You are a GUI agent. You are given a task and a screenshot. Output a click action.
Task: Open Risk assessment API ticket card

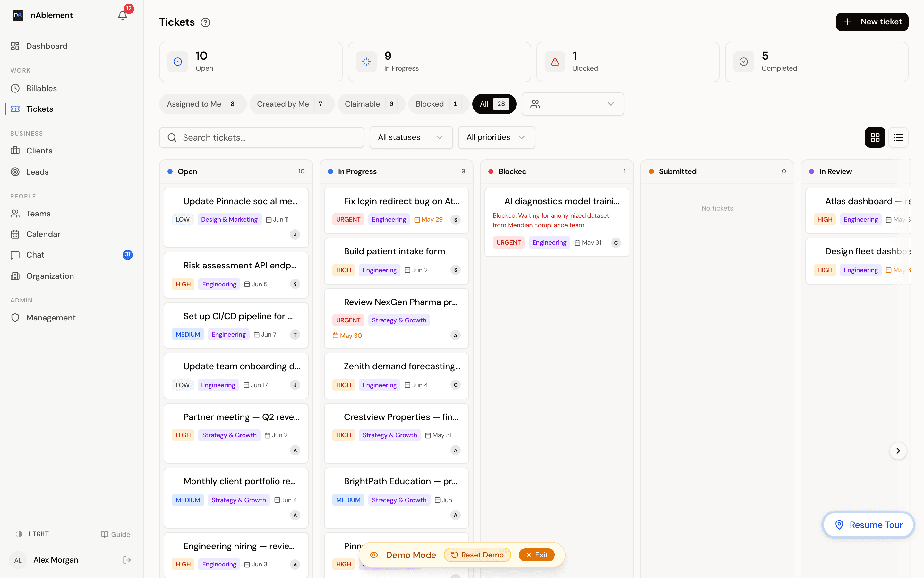point(236,275)
